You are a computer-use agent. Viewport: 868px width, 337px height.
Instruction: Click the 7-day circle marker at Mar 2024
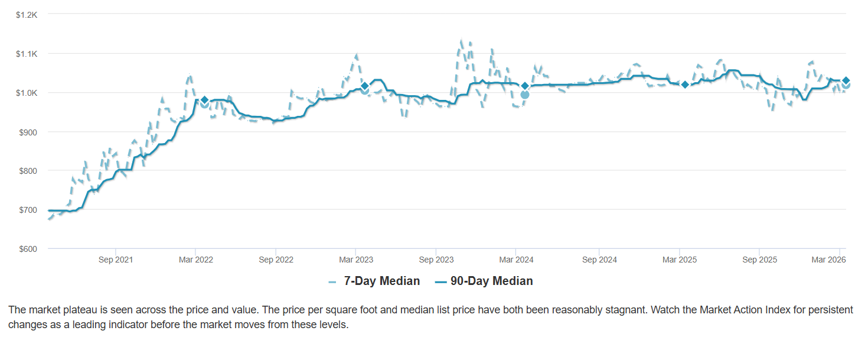click(524, 95)
